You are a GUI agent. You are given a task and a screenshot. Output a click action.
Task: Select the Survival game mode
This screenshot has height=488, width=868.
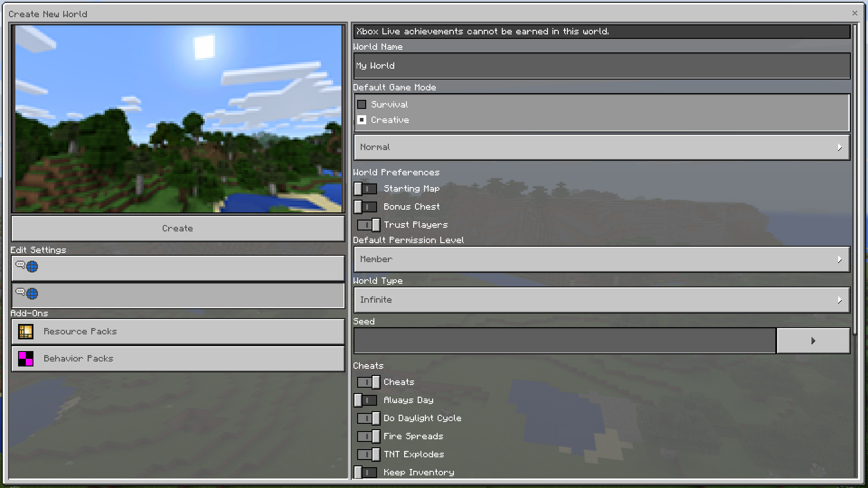point(362,105)
